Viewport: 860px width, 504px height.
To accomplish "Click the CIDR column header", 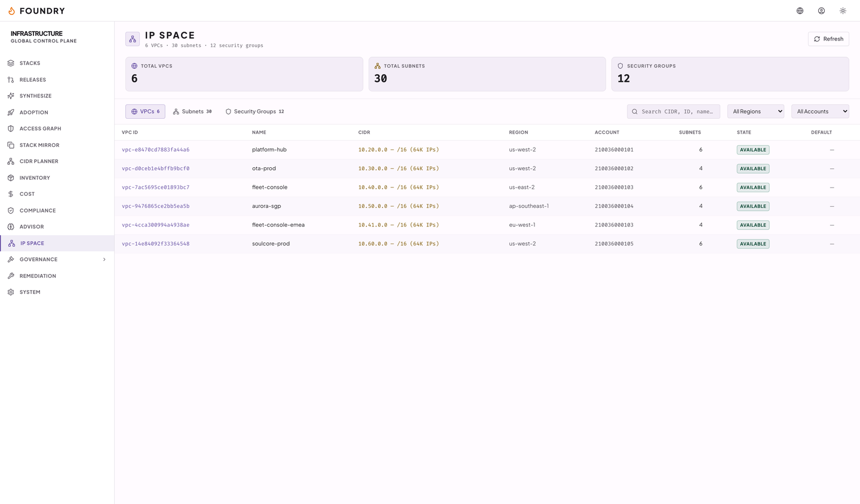I will point(364,133).
